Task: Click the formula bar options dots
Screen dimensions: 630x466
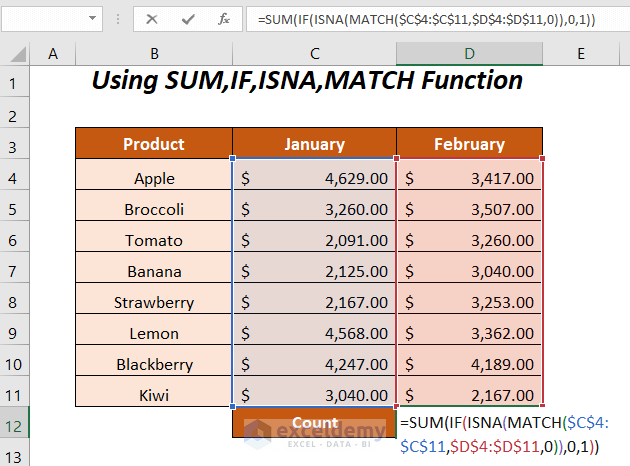Action: [120, 19]
